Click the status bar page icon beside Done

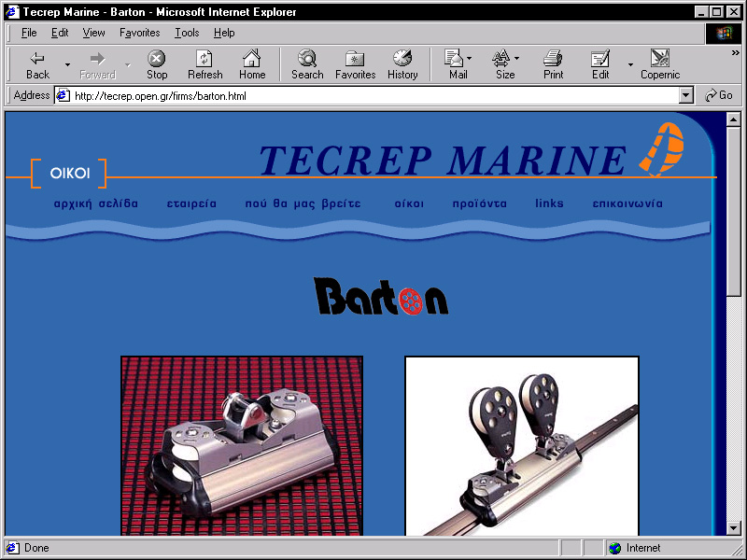click(12, 548)
